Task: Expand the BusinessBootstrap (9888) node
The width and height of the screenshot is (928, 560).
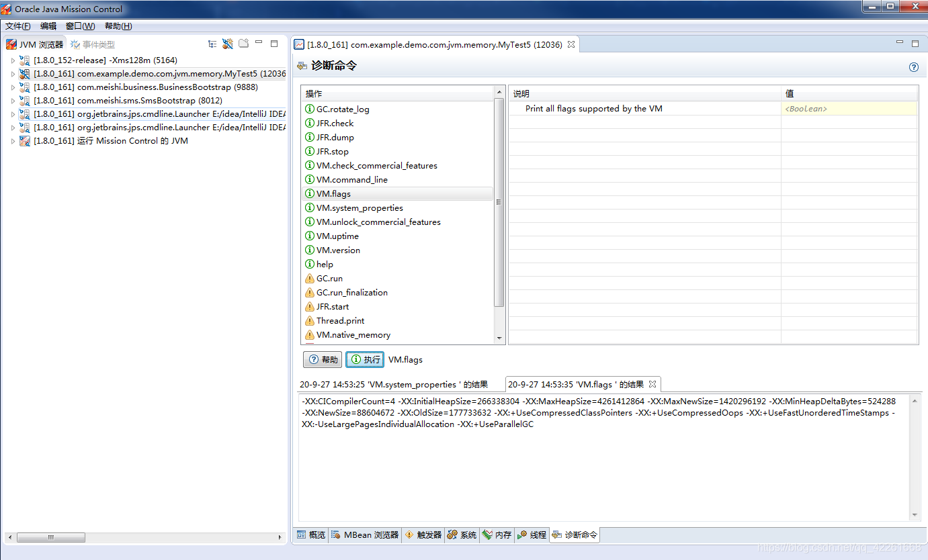Action: tap(12, 87)
